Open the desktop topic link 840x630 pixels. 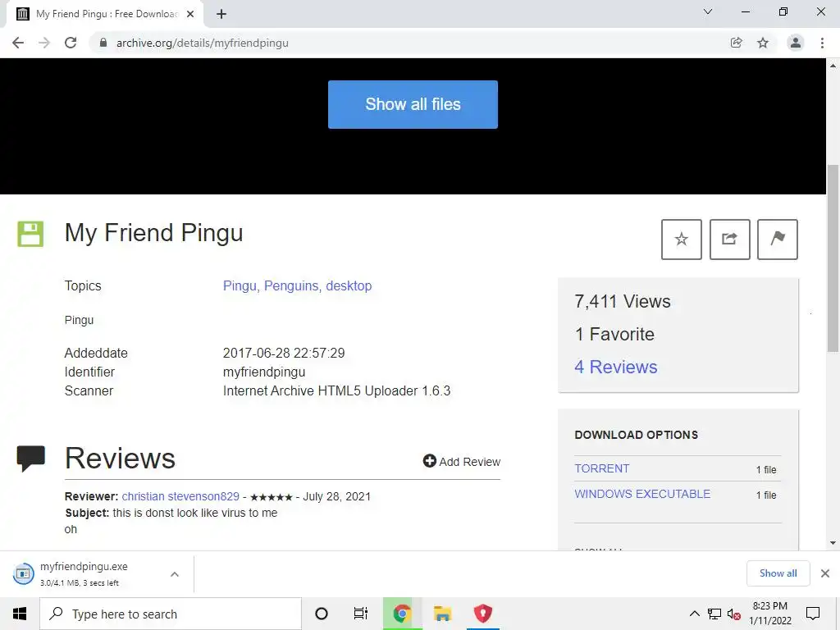[x=349, y=285]
